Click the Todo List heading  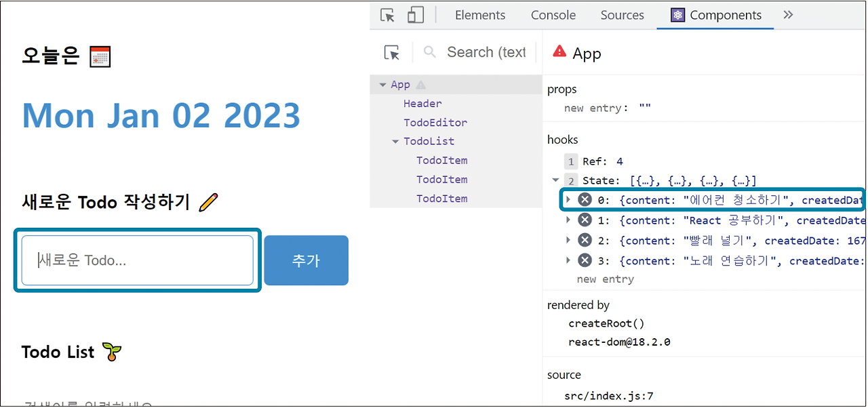pos(58,352)
